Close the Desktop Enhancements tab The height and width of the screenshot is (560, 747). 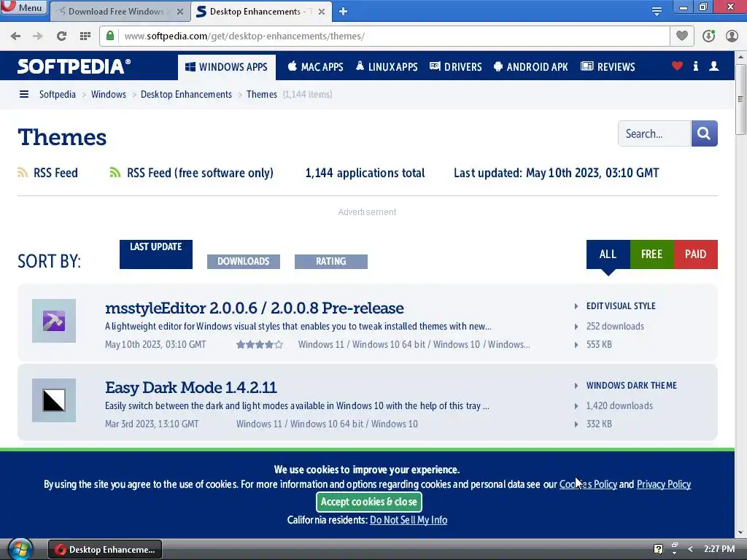pyautogui.click(x=322, y=12)
